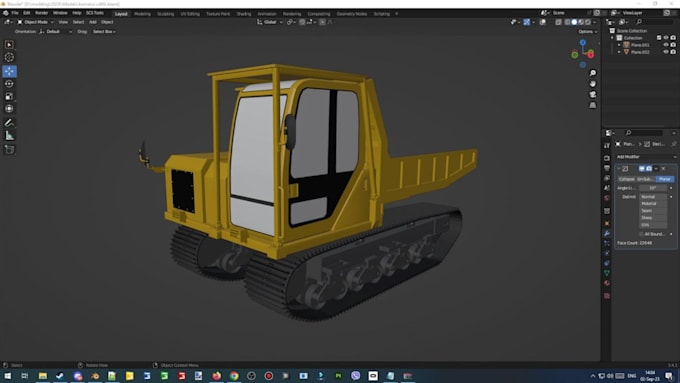Toggle Collection viewport visibility eye

pos(666,38)
